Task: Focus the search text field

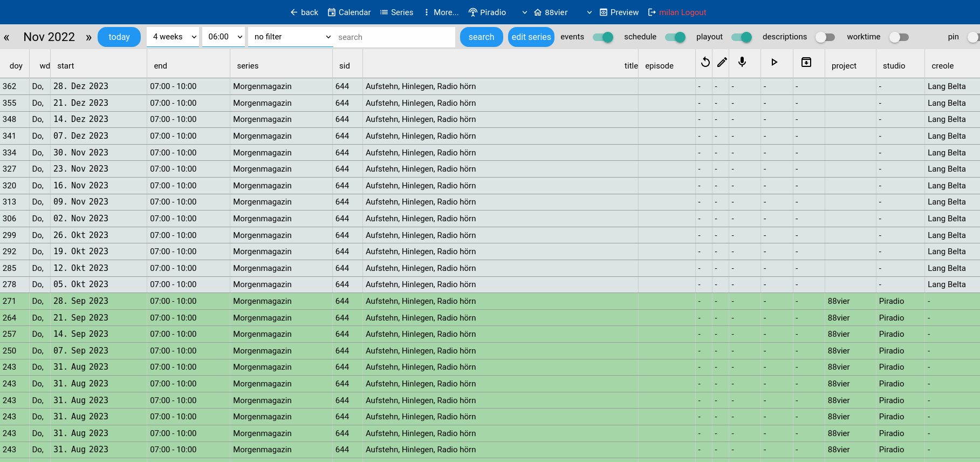Action: (x=394, y=37)
